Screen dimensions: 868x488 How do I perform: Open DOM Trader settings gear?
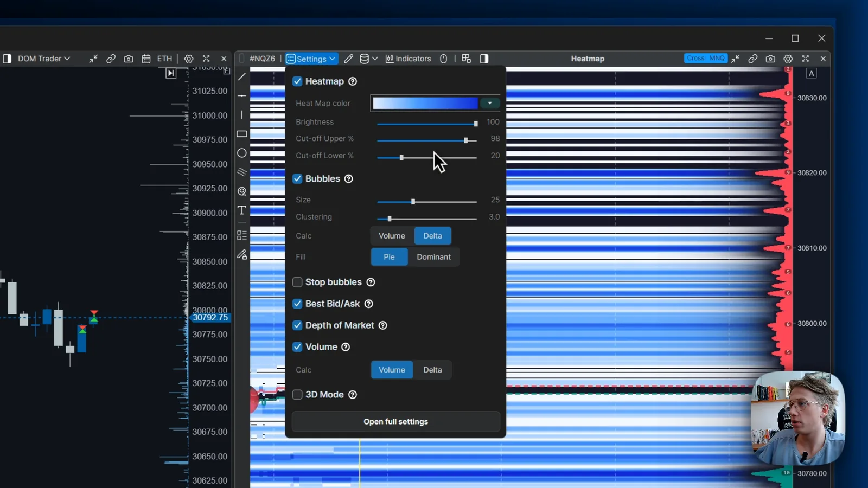click(x=189, y=59)
